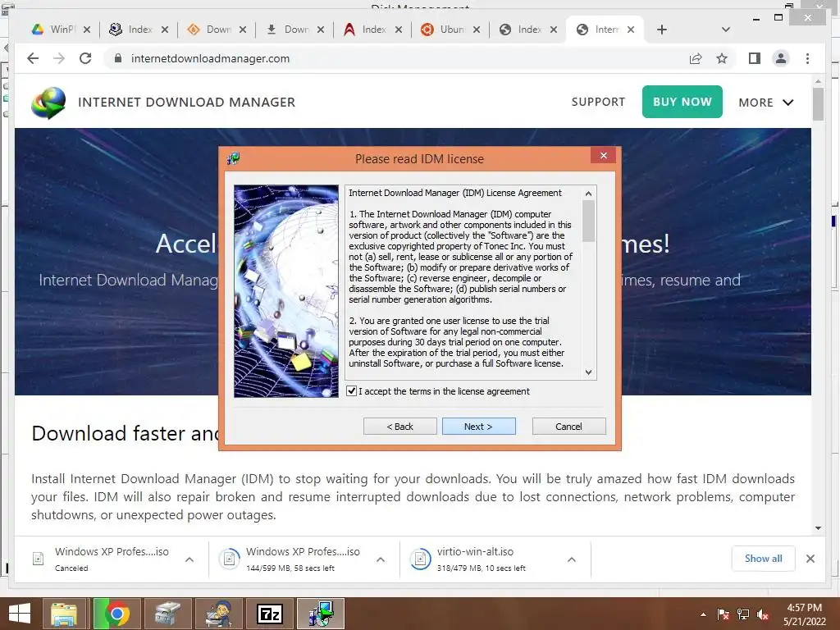Reload the page with the refresh icon
The image size is (840, 630).
tap(85, 58)
